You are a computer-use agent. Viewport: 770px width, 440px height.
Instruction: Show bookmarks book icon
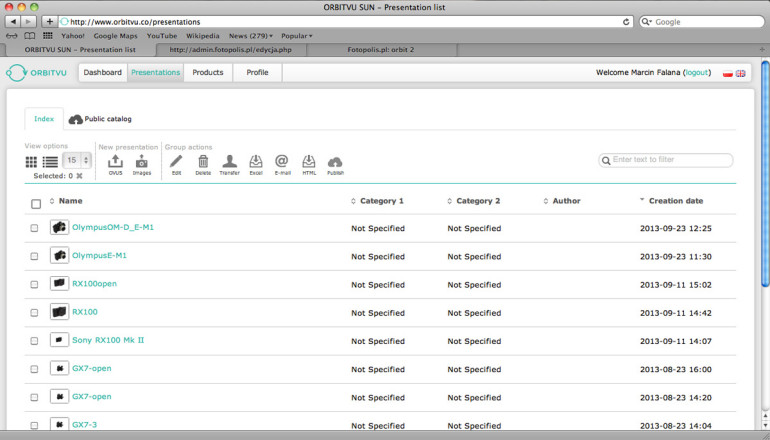click(30, 36)
